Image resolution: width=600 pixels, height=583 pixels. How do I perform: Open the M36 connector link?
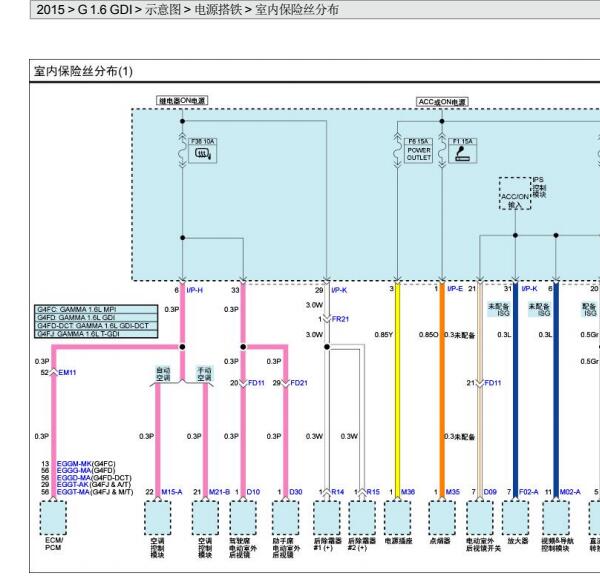pyautogui.click(x=408, y=492)
